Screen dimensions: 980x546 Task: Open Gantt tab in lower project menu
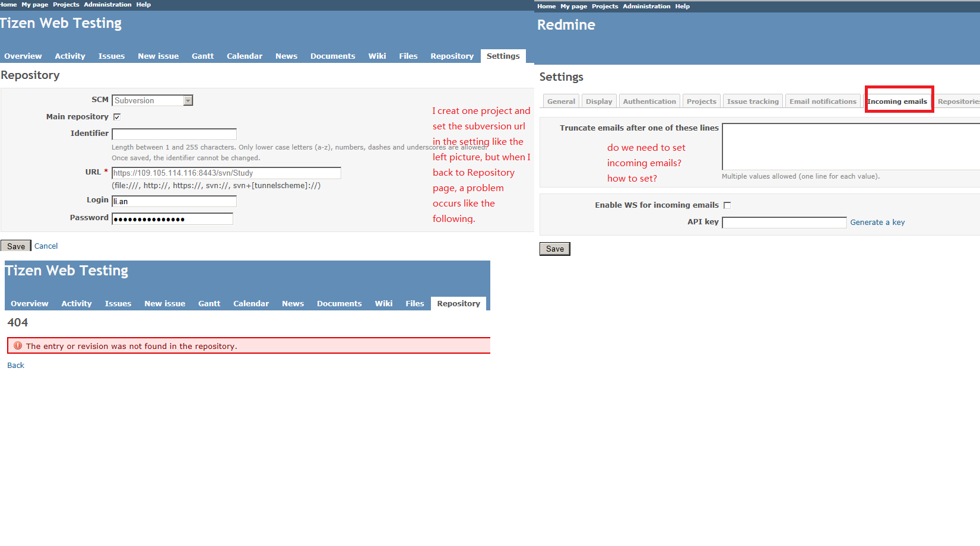click(x=209, y=303)
